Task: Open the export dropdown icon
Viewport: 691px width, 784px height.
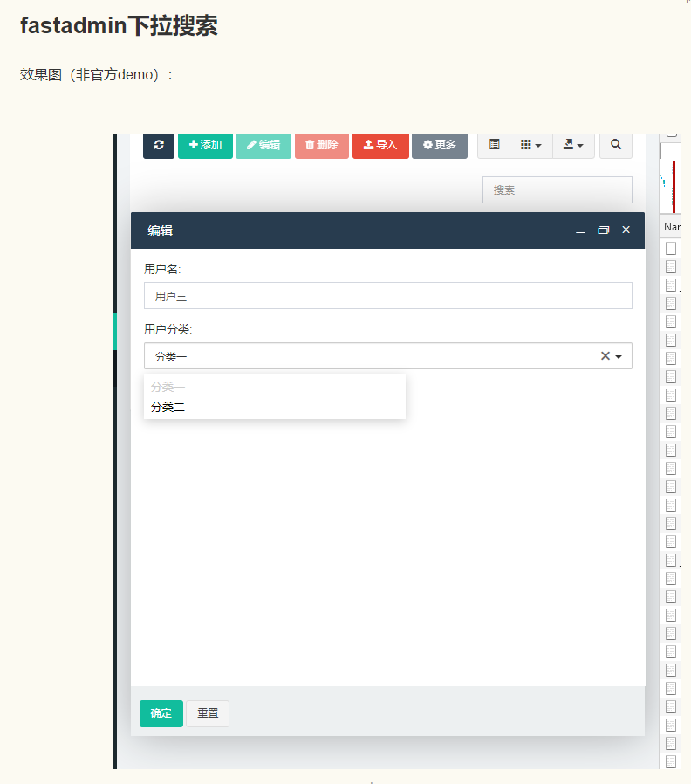Action: pos(573,146)
